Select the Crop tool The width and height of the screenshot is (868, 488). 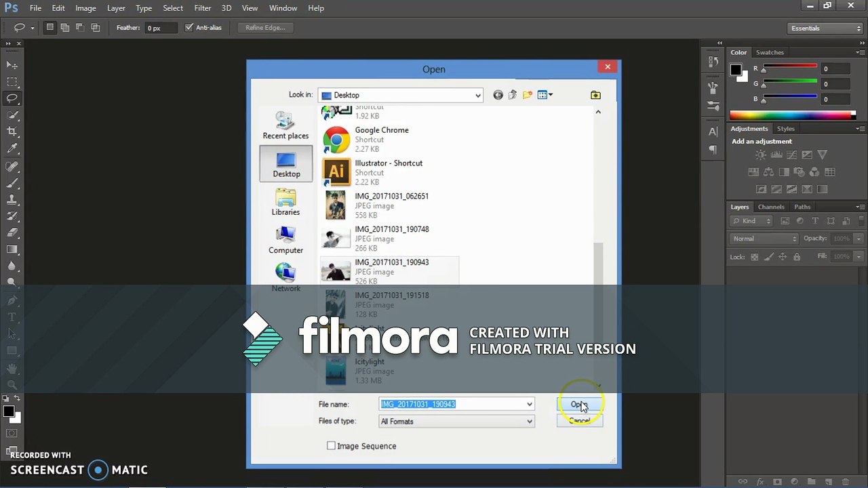tap(12, 131)
